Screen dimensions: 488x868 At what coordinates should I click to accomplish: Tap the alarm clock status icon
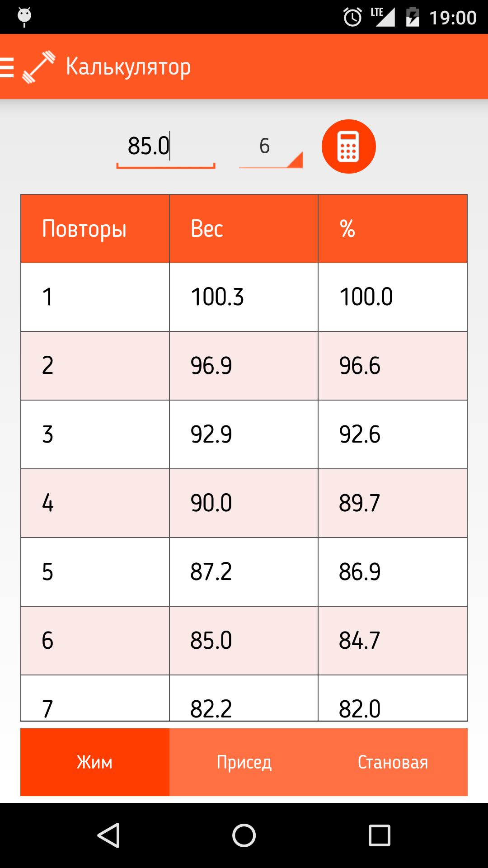352,17
